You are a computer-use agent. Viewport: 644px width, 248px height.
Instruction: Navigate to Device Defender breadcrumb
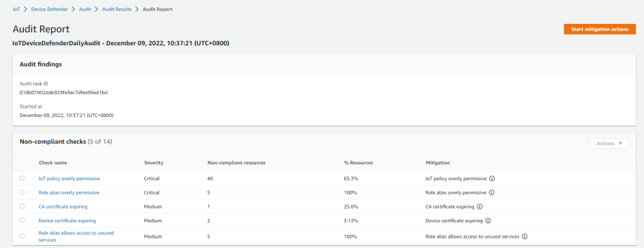pyautogui.click(x=49, y=10)
